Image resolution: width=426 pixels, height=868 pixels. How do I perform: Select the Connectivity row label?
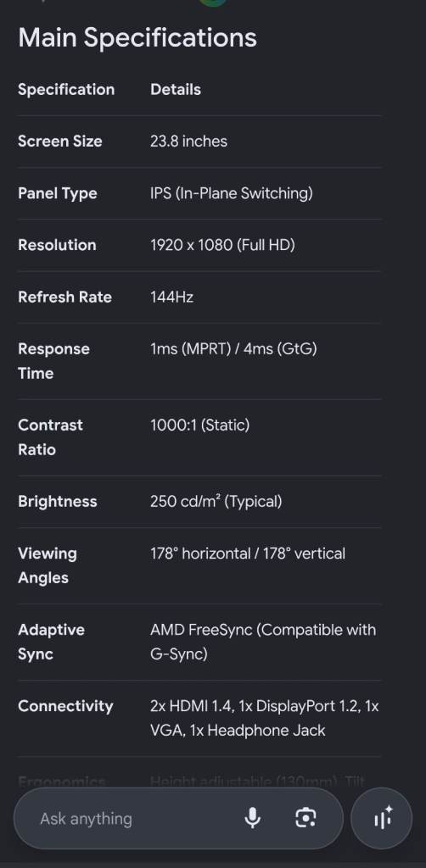(65, 706)
